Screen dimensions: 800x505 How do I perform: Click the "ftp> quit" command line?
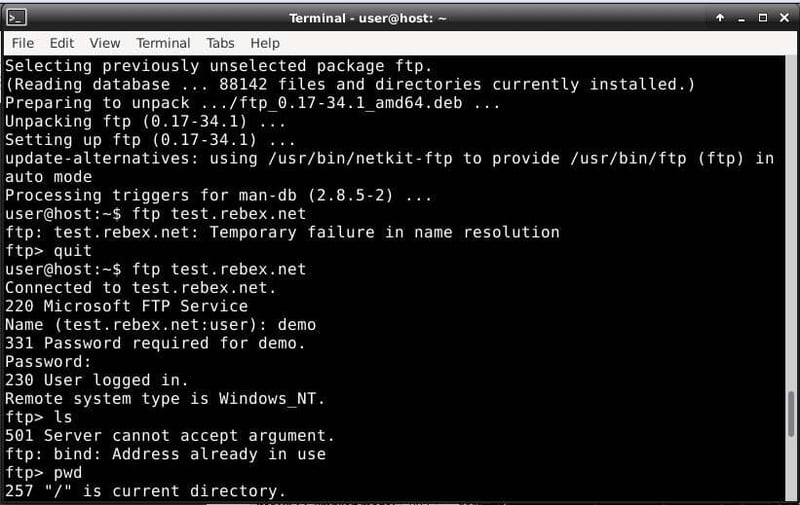pyautogui.click(x=48, y=251)
